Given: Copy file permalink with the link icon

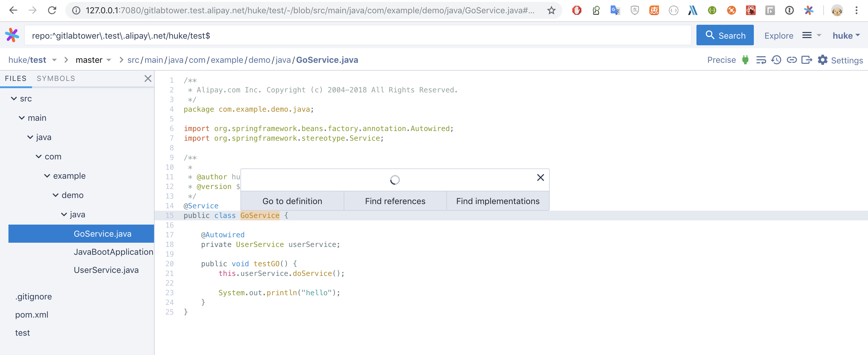Looking at the screenshot, I should (x=792, y=60).
